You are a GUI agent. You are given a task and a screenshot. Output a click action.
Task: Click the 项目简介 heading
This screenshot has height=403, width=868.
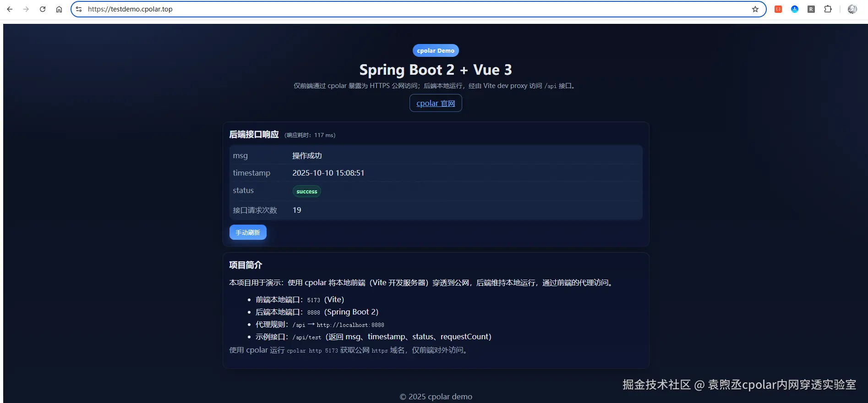[x=246, y=265]
